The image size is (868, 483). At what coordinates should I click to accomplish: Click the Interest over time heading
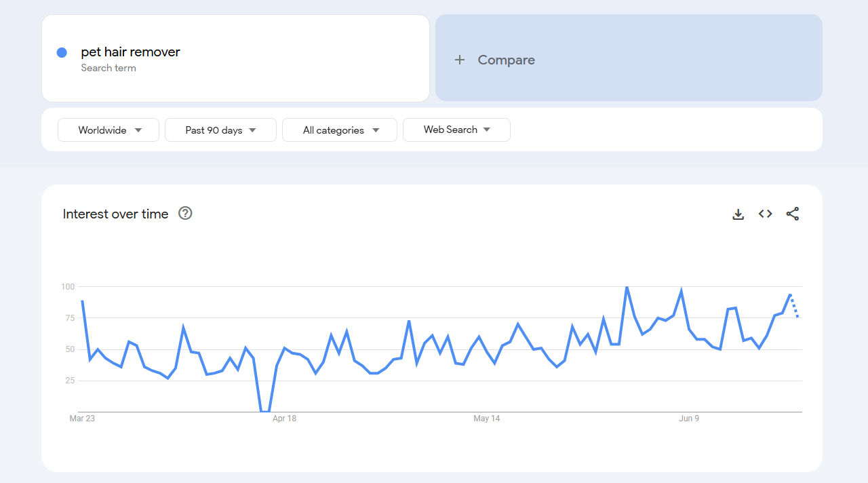[115, 214]
